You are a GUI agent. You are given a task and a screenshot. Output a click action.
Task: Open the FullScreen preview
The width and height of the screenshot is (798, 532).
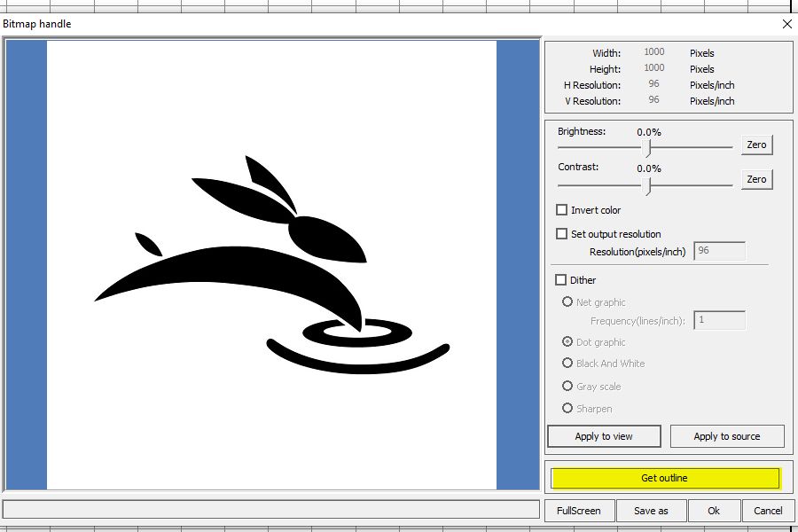coord(579,510)
